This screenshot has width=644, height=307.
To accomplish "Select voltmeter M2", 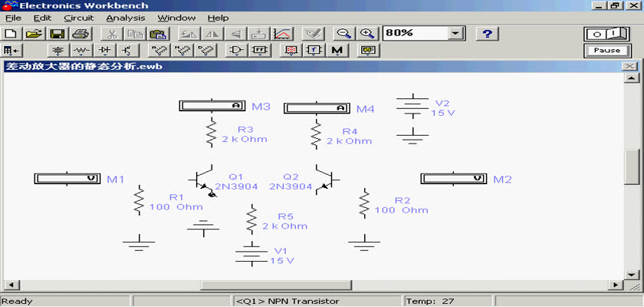I will pos(454,178).
